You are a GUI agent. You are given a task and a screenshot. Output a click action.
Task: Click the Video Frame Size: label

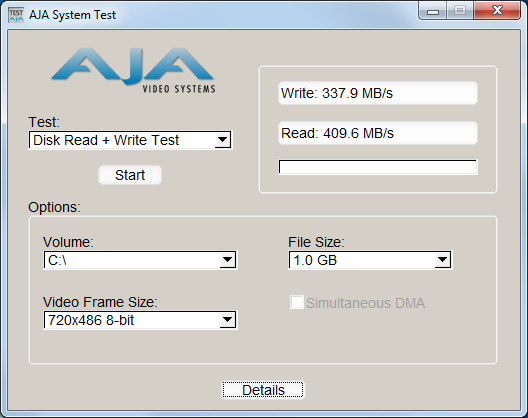pos(100,302)
